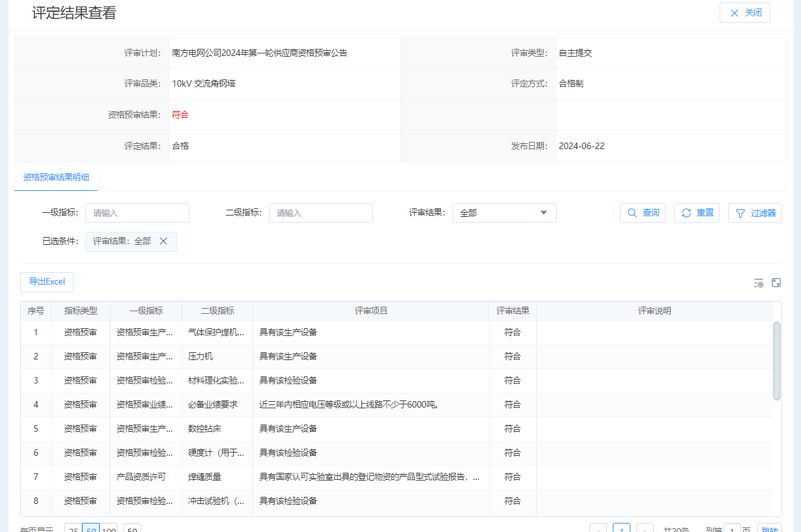The image size is (801, 532).
Task: Click the refresh icon on the 重置 button
Action: pyautogui.click(x=686, y=213)
